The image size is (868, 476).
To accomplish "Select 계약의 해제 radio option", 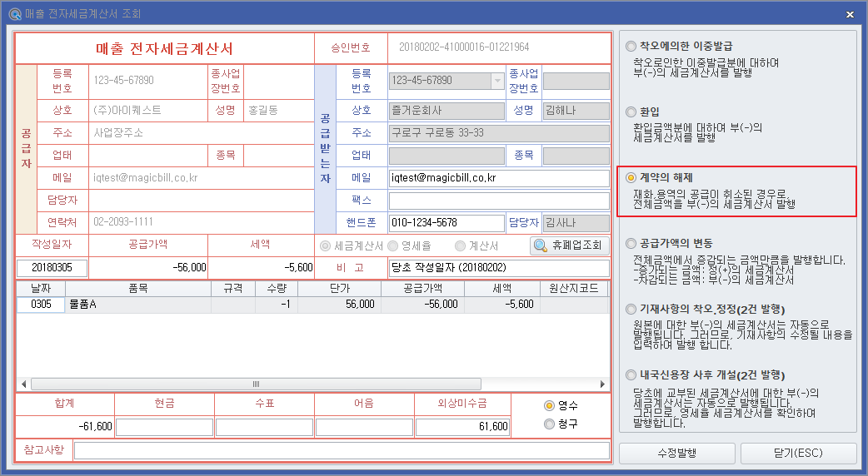I will coord(631,178).
